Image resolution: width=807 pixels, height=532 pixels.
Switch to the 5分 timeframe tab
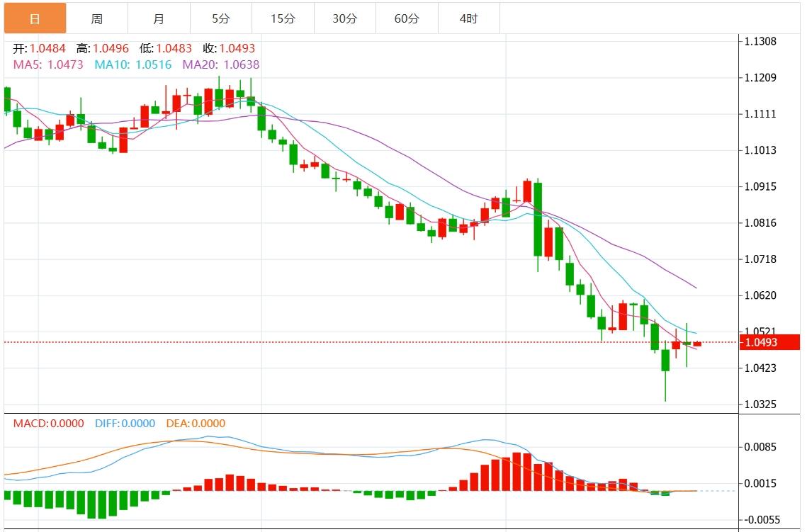click(220, 18)
